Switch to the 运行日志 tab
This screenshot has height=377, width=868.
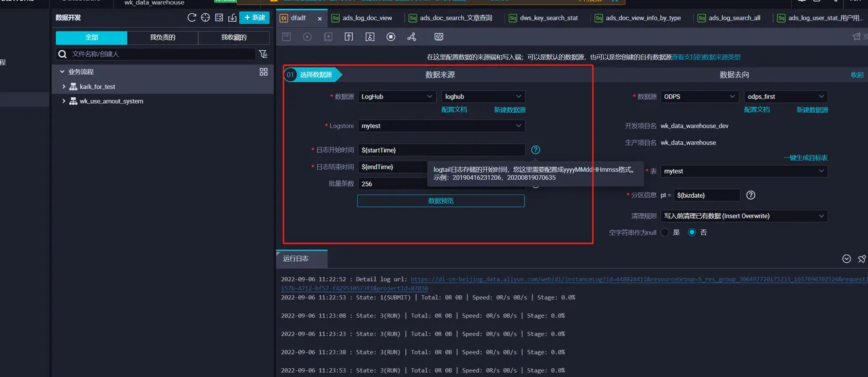301,259
